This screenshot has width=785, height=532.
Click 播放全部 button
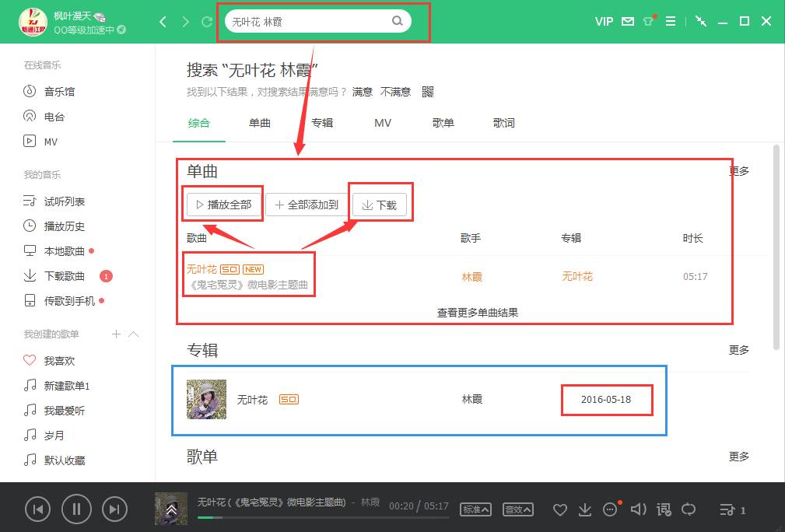pos(224,205)
